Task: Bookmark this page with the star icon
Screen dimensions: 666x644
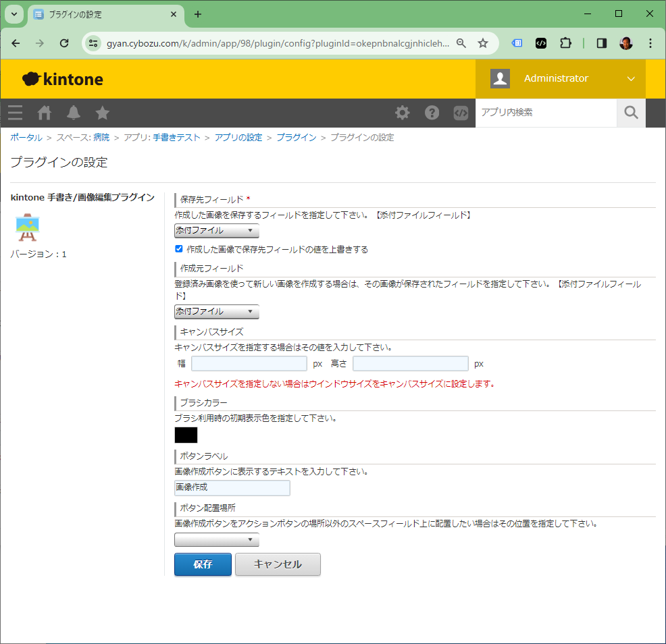Action: point(483,43)
